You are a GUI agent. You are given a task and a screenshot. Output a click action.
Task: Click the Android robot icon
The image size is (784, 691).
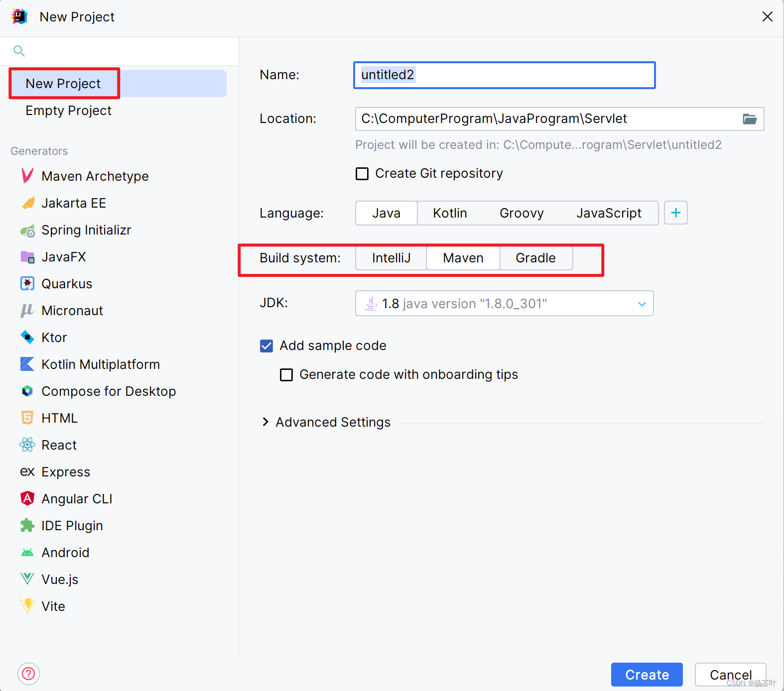(x=27, y=553)
